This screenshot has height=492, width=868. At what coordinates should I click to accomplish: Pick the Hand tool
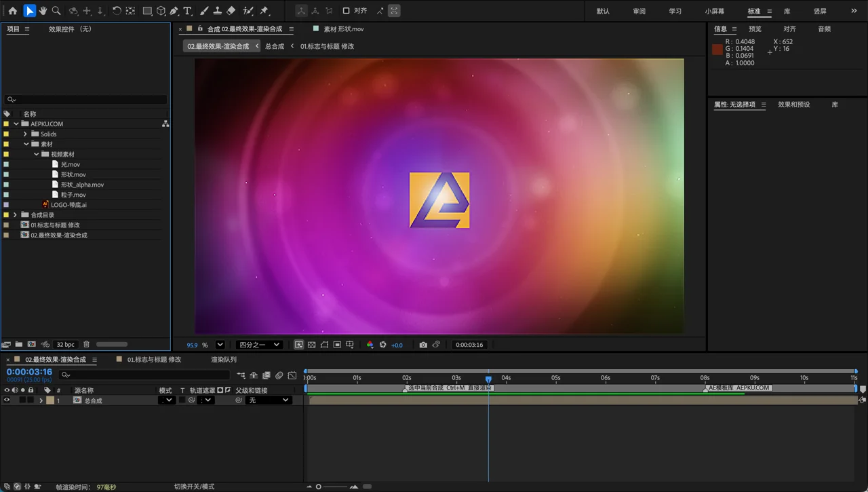43,11
